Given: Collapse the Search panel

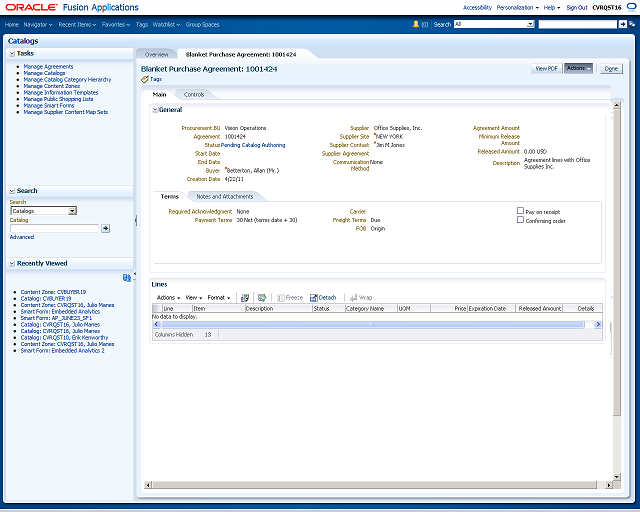Looking at the screenshot, I should click(x=12, y=191).
